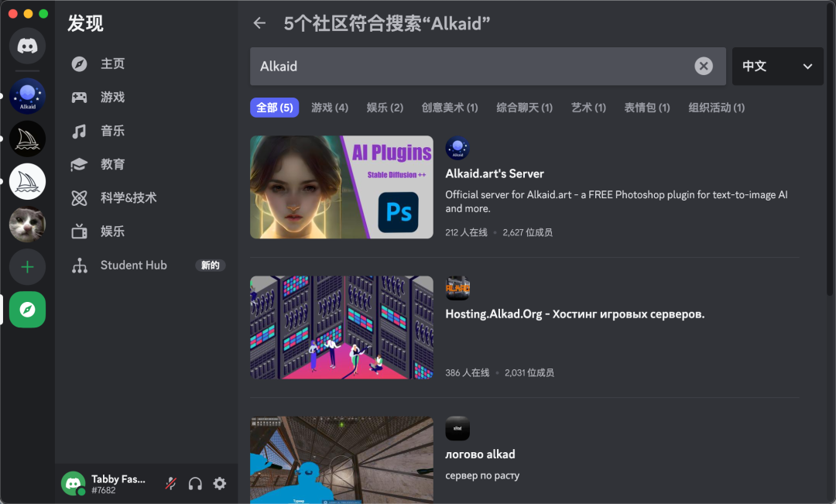Filter results by 游戏 (4)

tap(330, 108)
